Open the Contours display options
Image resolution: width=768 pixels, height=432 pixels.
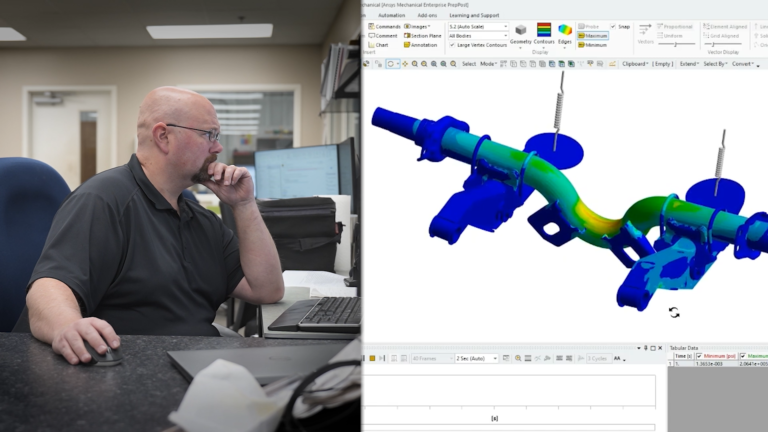[544, 33]
